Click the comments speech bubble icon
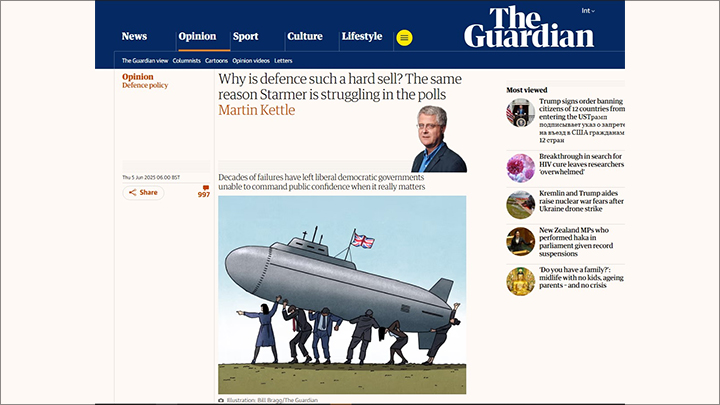 (206, 188)
